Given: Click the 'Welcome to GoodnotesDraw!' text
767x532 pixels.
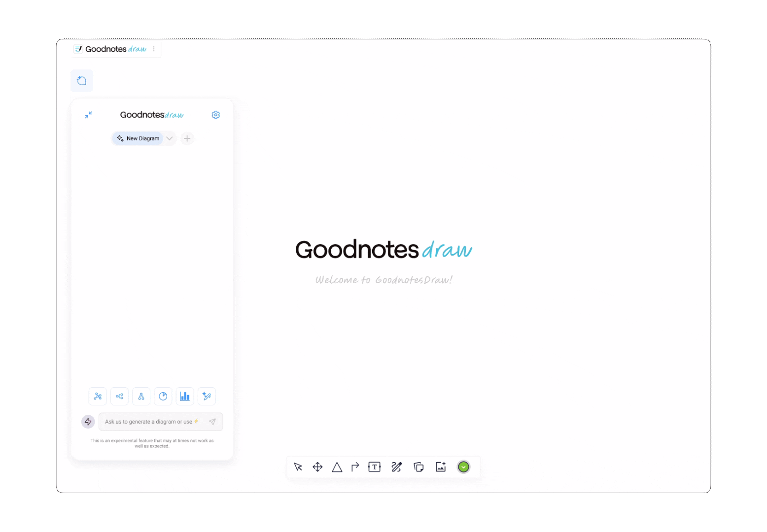Looking at the screenshot, I should click(x=384, y=280).
